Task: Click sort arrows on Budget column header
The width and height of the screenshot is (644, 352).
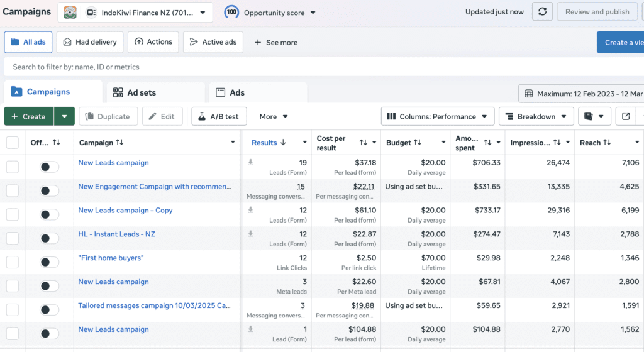Action: coord(418,143)
